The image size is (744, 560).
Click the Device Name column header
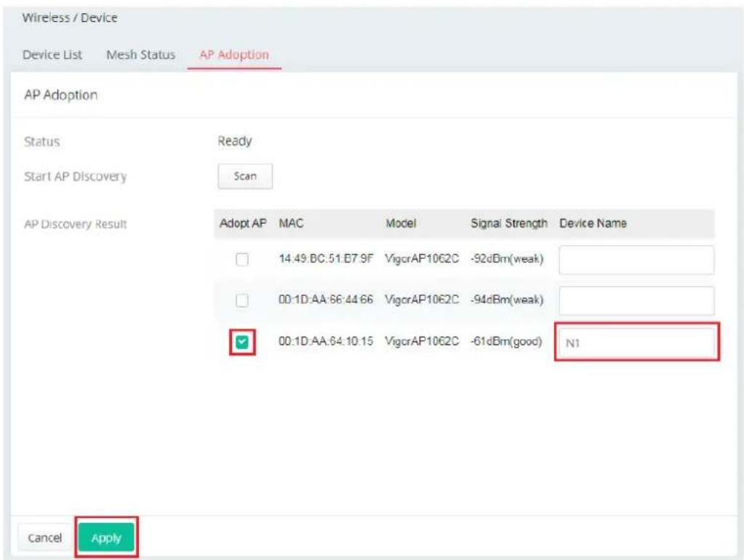pos(593,223)
